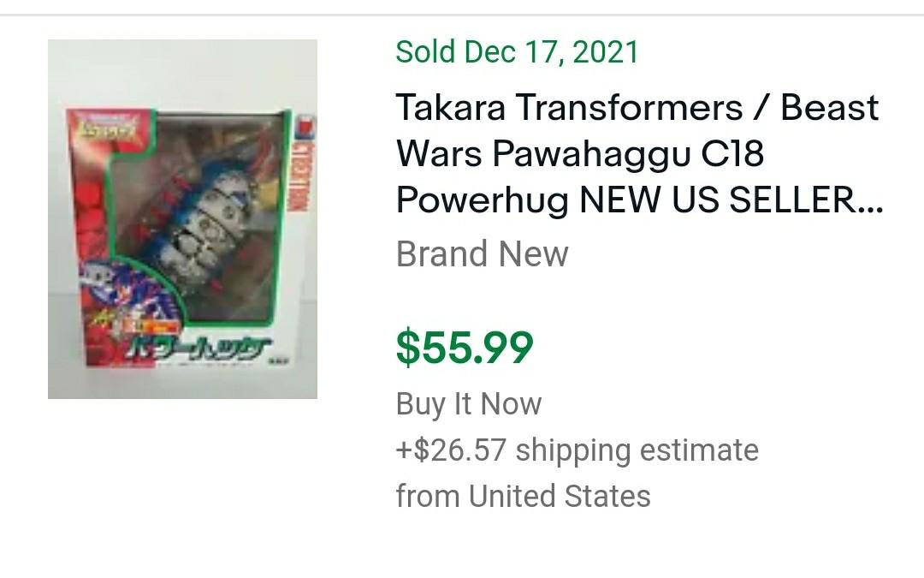This screenshot has width=924, height=578.
Task: Select the "Buy It Now" label
Action: pos(467,402)
